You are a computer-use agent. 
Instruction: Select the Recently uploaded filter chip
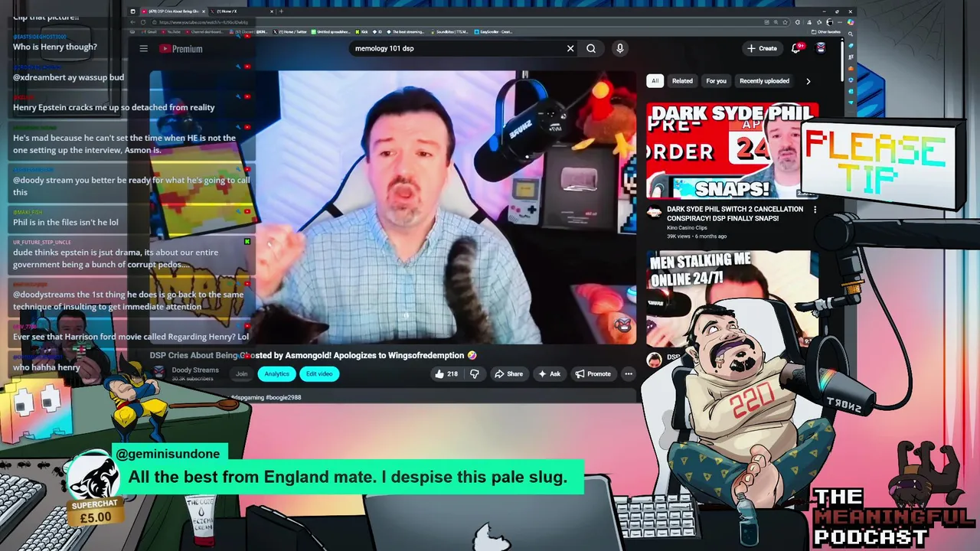click(764, 81)
